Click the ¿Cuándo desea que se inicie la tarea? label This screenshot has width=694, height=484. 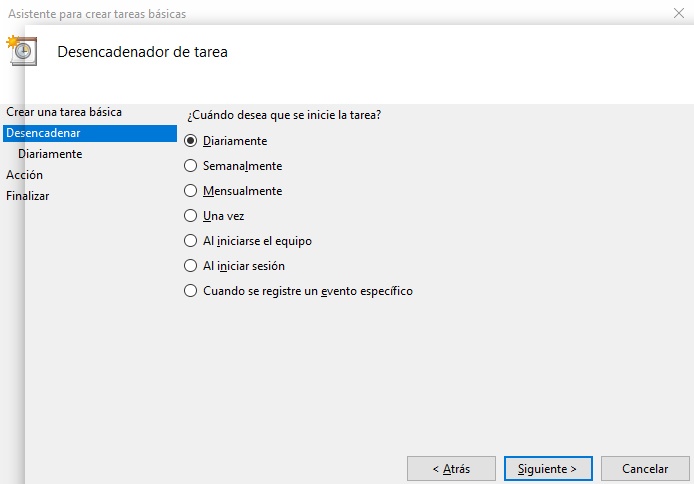point(284,115)
